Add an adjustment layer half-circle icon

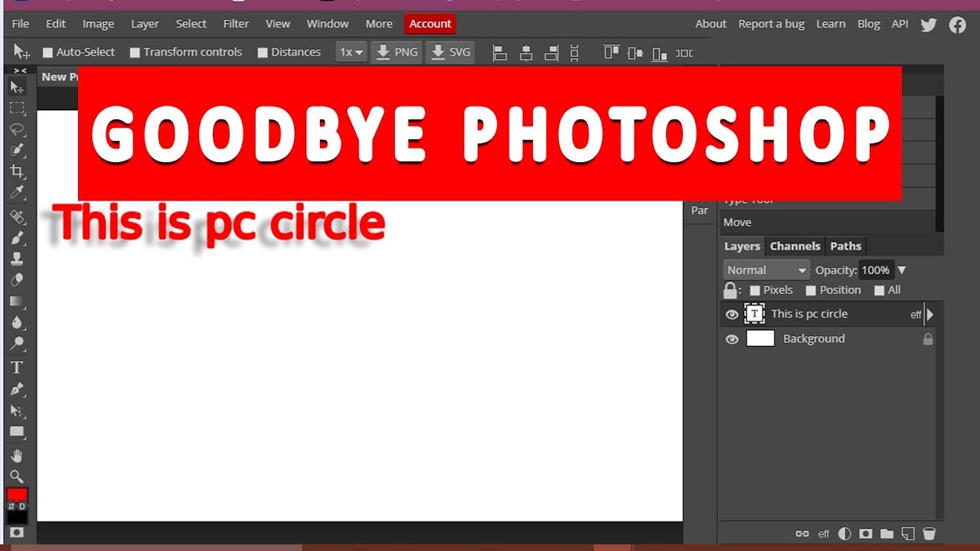click(844, 533)
